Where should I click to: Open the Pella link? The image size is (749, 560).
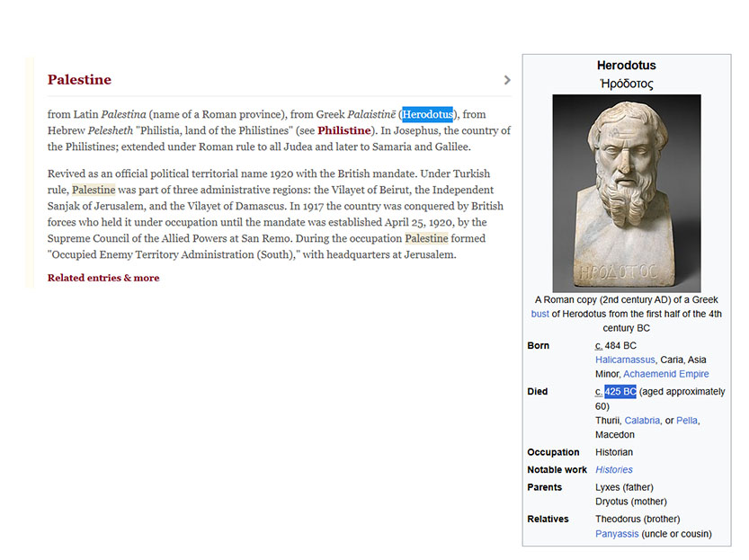coord(686,421)
